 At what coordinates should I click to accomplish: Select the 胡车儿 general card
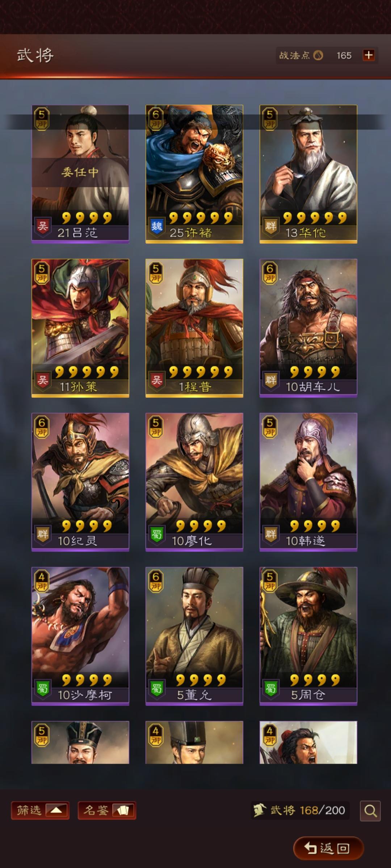pos(308,328)
